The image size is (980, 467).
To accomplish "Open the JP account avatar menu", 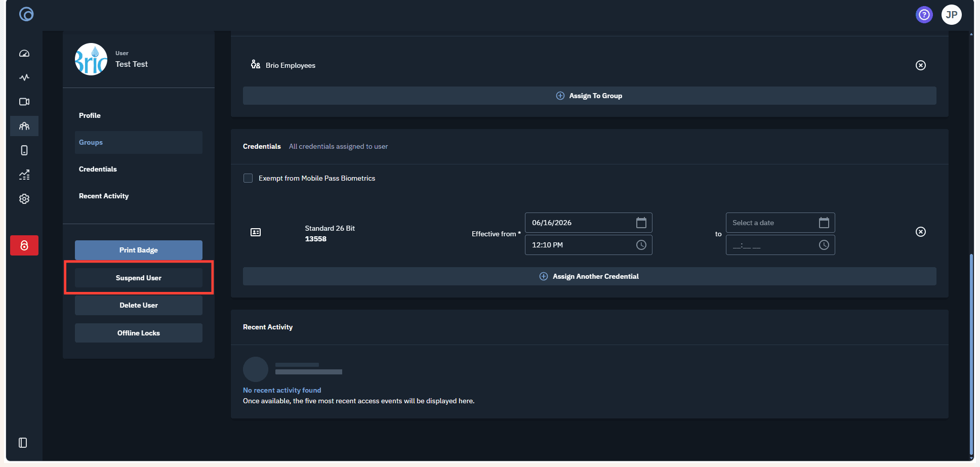I will (x=952, y=15).
